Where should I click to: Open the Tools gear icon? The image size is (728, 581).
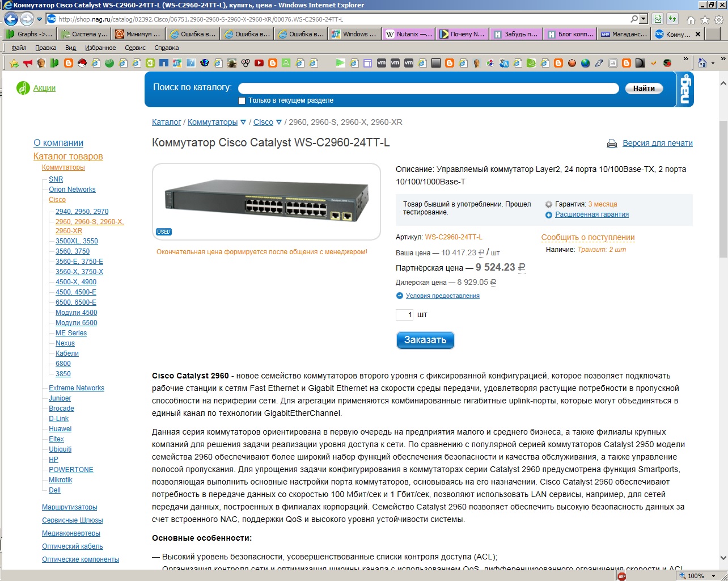point(718,20)
